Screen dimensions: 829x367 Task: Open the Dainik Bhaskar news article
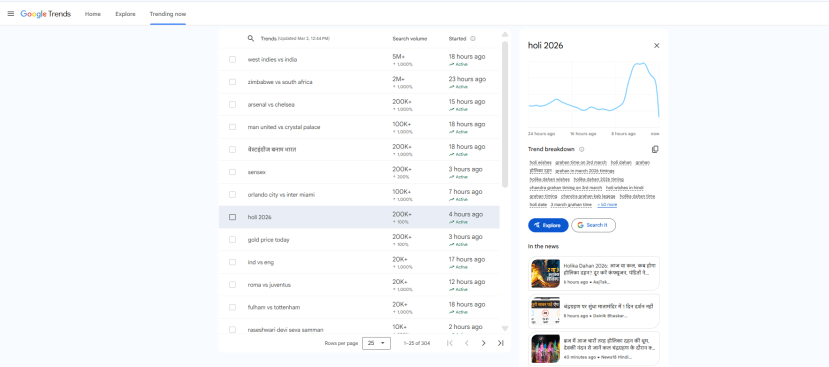click(594, 311)
